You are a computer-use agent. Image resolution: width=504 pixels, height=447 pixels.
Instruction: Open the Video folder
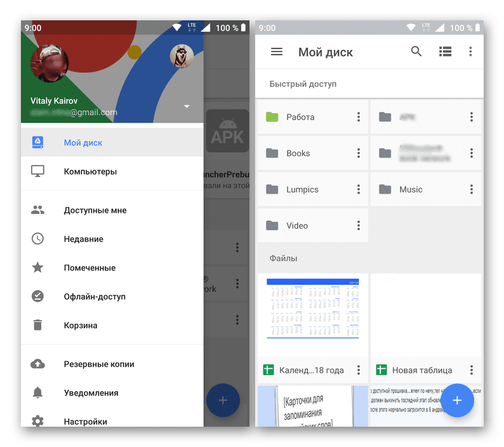click(313, 225)
